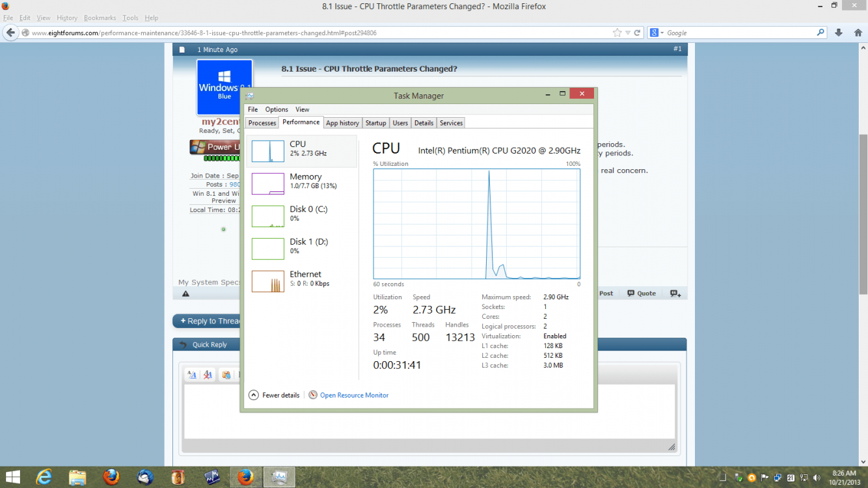
Task: Go to Firefox Home page
Action: (x=858, y=33)
